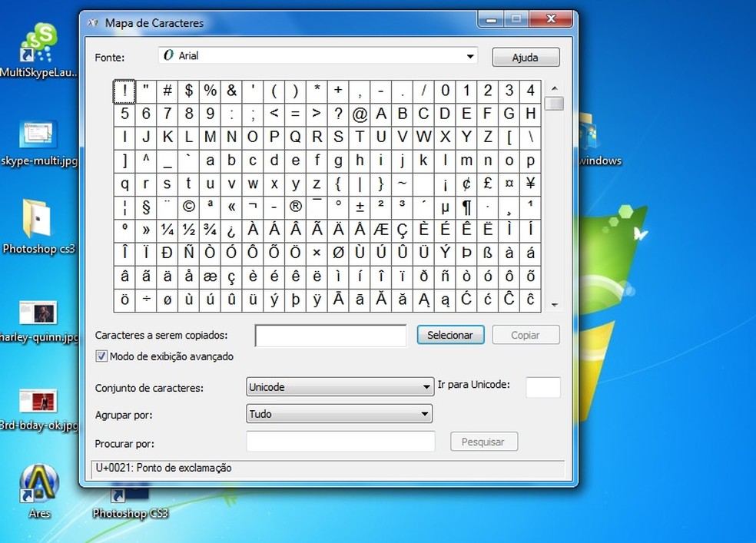Select the ß sharp s character
The image size is (756, 543).
487,253
